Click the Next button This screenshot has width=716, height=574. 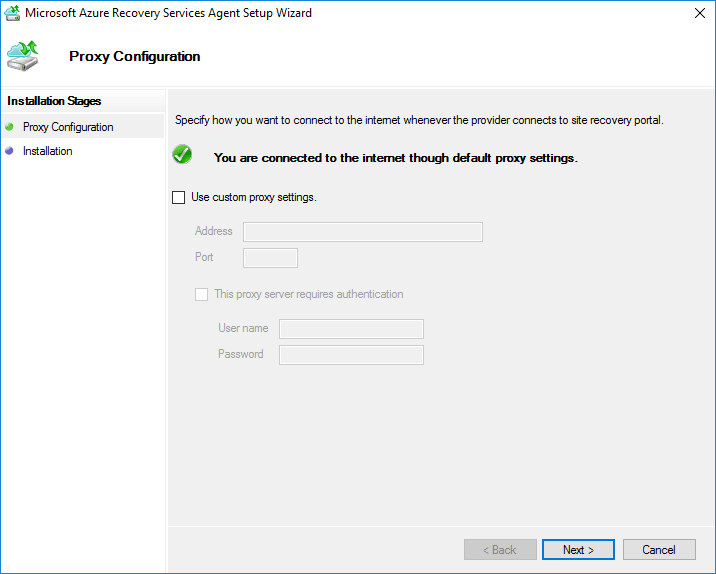(578, 550)
